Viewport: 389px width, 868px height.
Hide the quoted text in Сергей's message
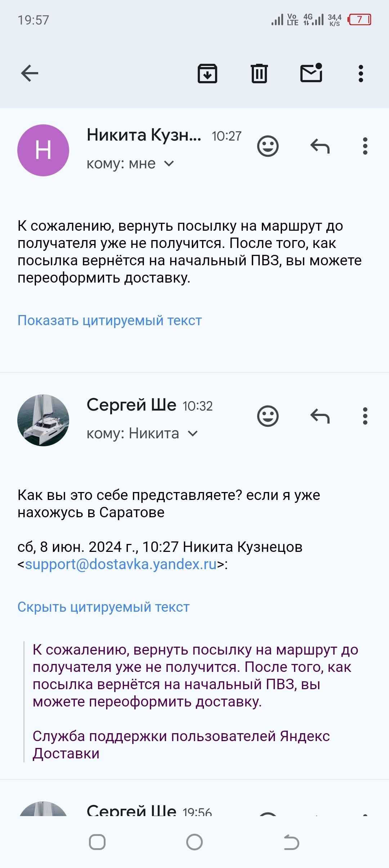pyautogui.click(x=103, y=607)
